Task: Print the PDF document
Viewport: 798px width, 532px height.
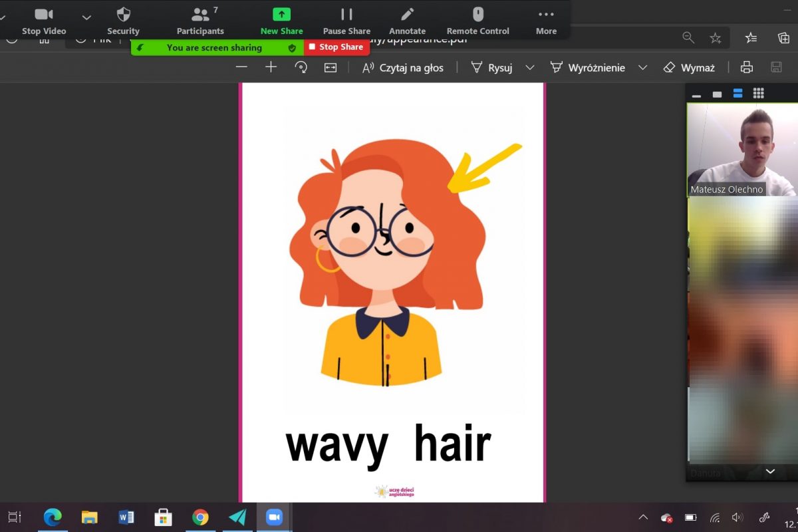Action: coord(747,67)
